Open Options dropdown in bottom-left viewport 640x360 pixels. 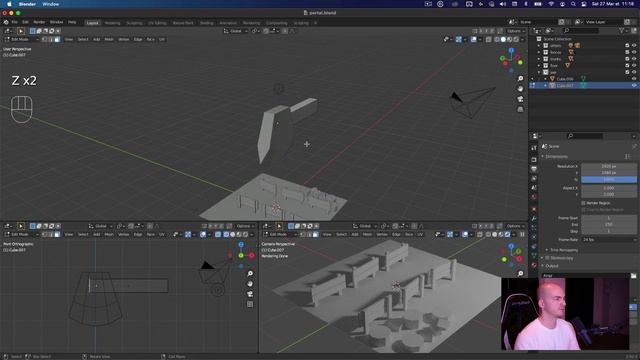245,226
